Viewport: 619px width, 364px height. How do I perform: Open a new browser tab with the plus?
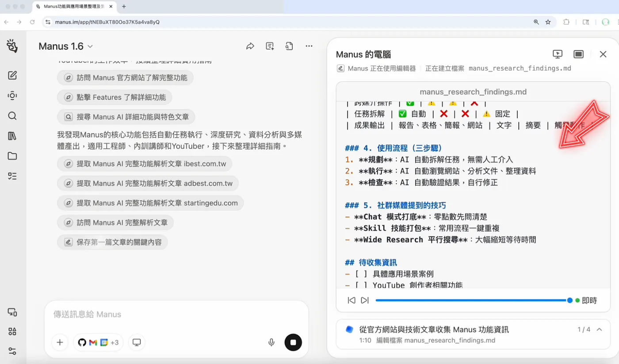(x=124, y=7)
